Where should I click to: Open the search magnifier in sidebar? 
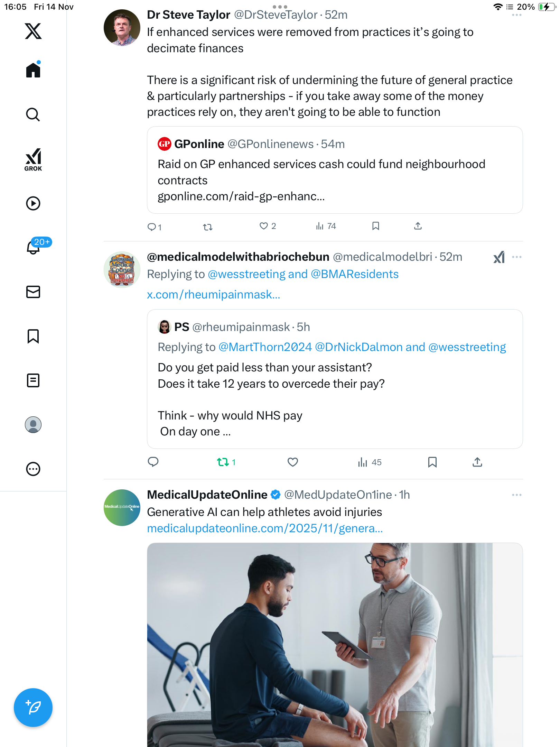(33, 114)
